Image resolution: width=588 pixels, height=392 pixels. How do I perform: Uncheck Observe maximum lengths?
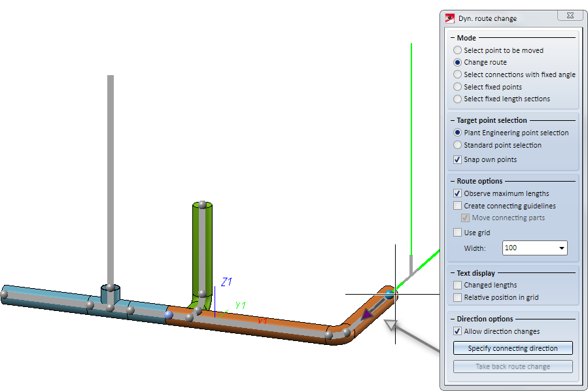[x=457, y=193]
